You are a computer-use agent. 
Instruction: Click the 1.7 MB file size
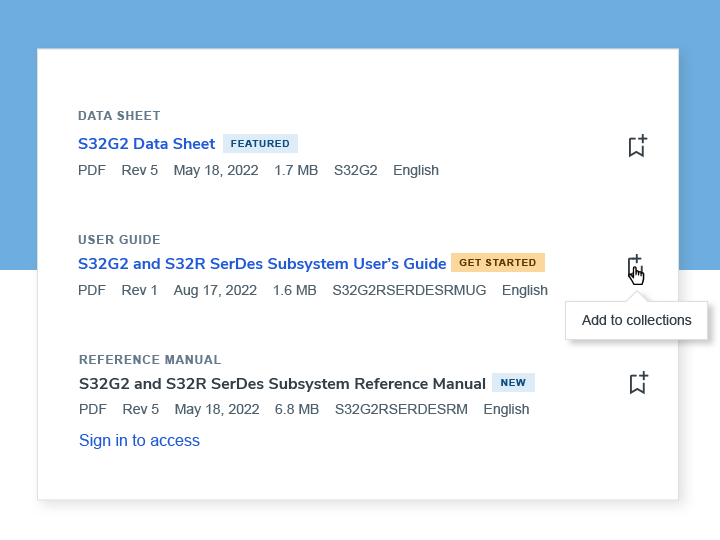point(295,171)
